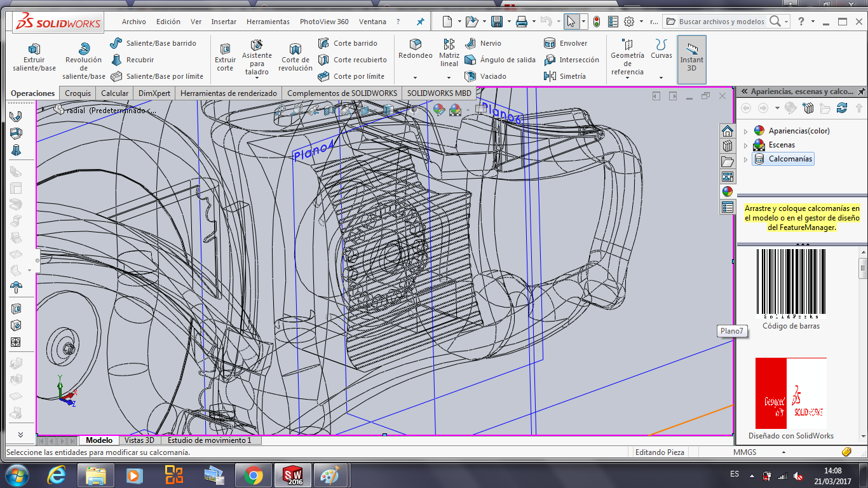Choose the Corte recubierto command
The height and width of the screenshot is (488, 868).
pyautogui.click(x=352, y=60)
